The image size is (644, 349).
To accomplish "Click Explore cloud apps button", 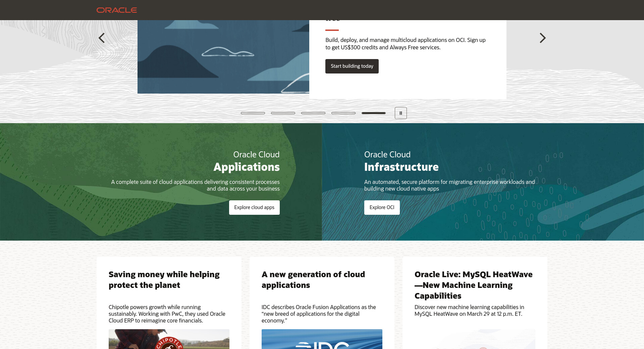I will click(254, 207).
